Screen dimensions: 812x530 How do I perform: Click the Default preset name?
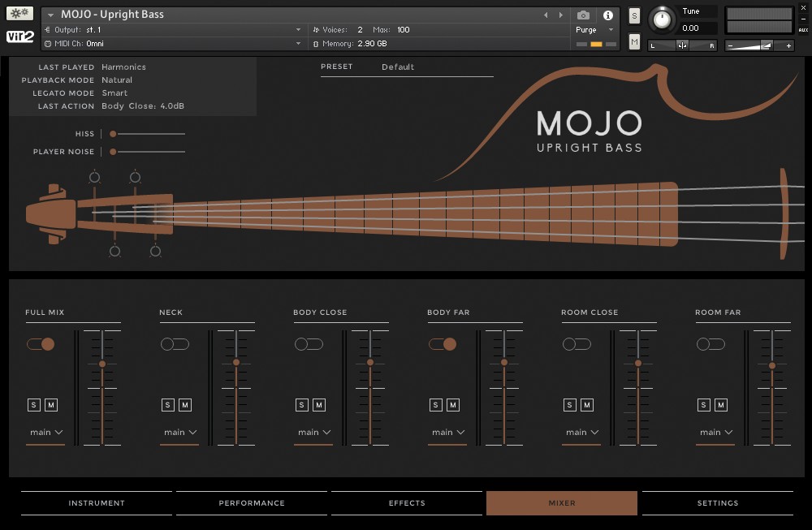(x=398, y=67)
